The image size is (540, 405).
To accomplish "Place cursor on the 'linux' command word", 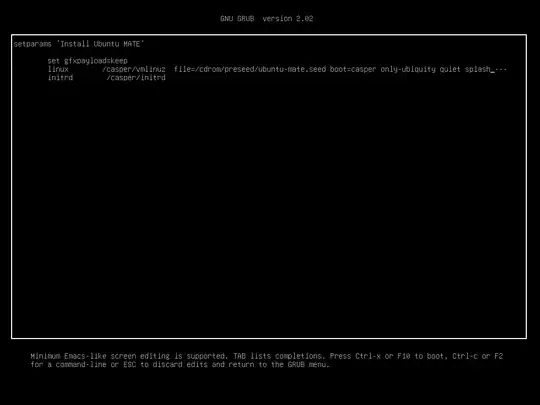I will pyautogui.click(x=58, y=69).
